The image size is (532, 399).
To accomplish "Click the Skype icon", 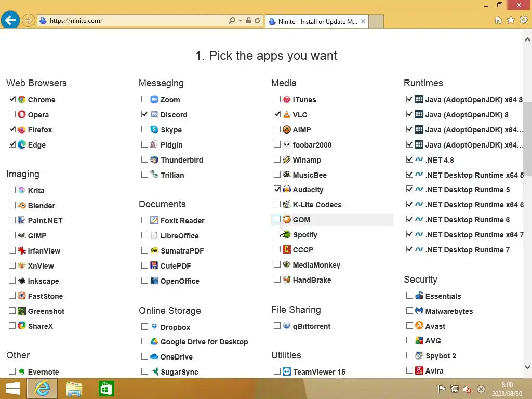I will pos(154,129).
